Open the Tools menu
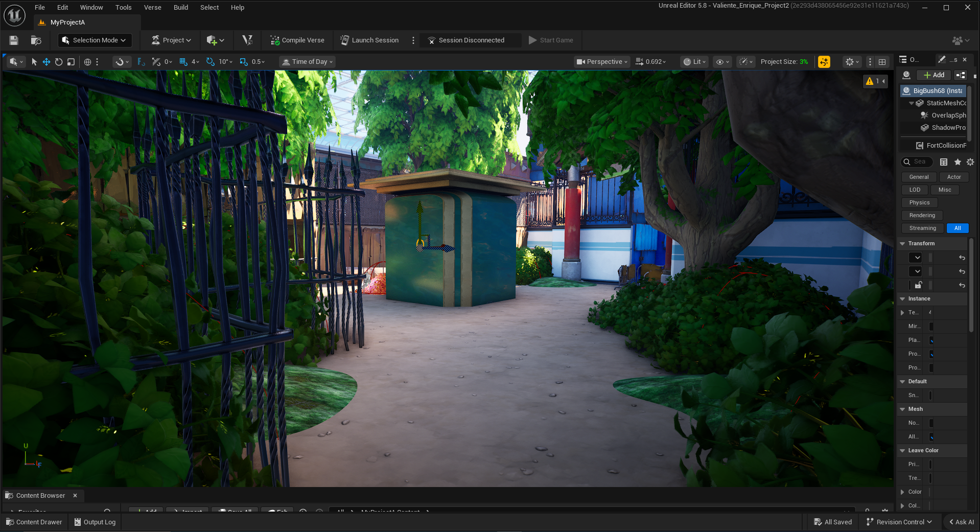This screenshot has height=532, width=980. [123, 8]
